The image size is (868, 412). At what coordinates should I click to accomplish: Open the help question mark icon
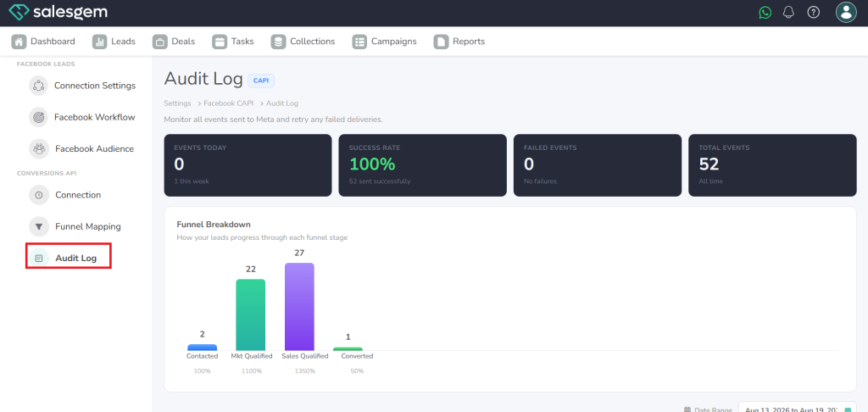click(813, 12)
